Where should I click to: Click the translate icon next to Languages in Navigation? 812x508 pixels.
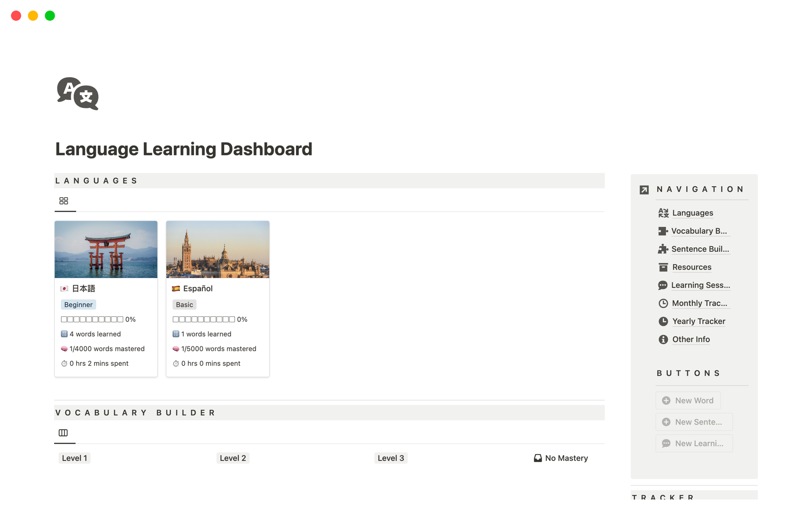click(663, 213)
